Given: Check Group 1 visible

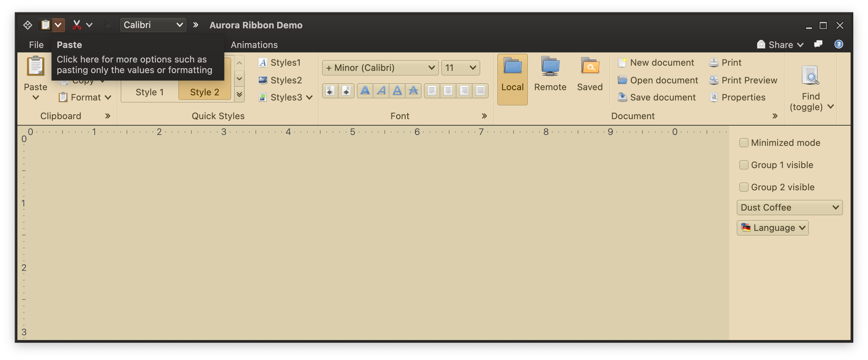Looking at the screenshot, I should (744, 165).
